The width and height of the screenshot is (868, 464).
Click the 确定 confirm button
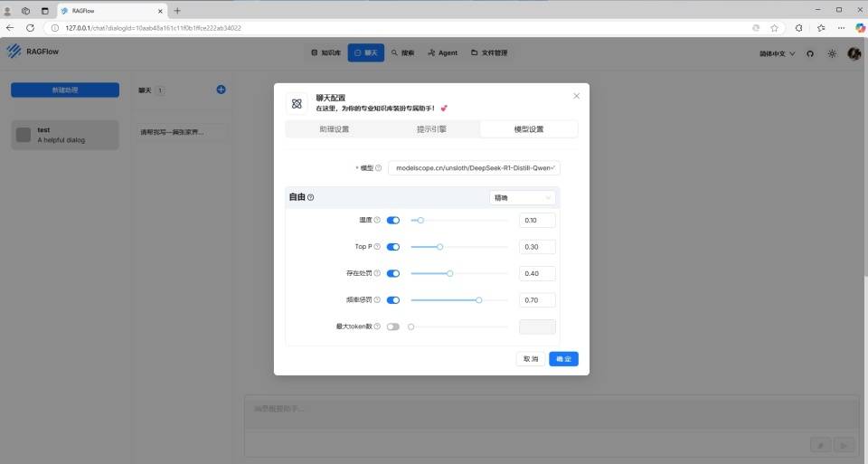click(563, 359)
